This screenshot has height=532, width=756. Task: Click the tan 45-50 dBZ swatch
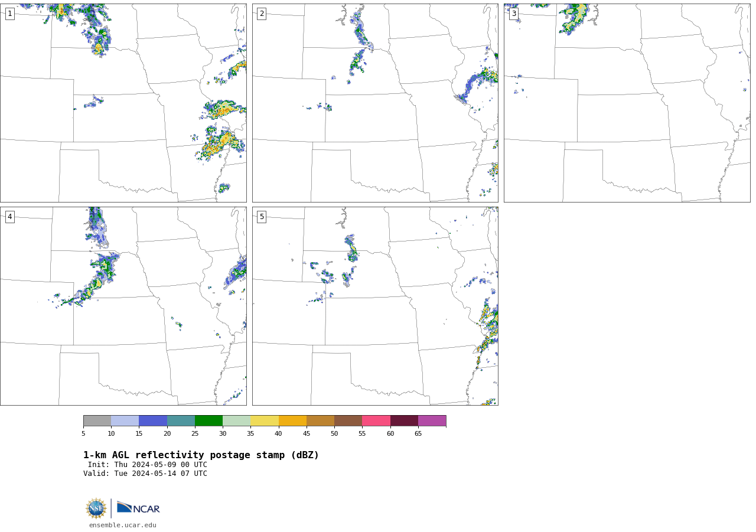tap(320, 421)
